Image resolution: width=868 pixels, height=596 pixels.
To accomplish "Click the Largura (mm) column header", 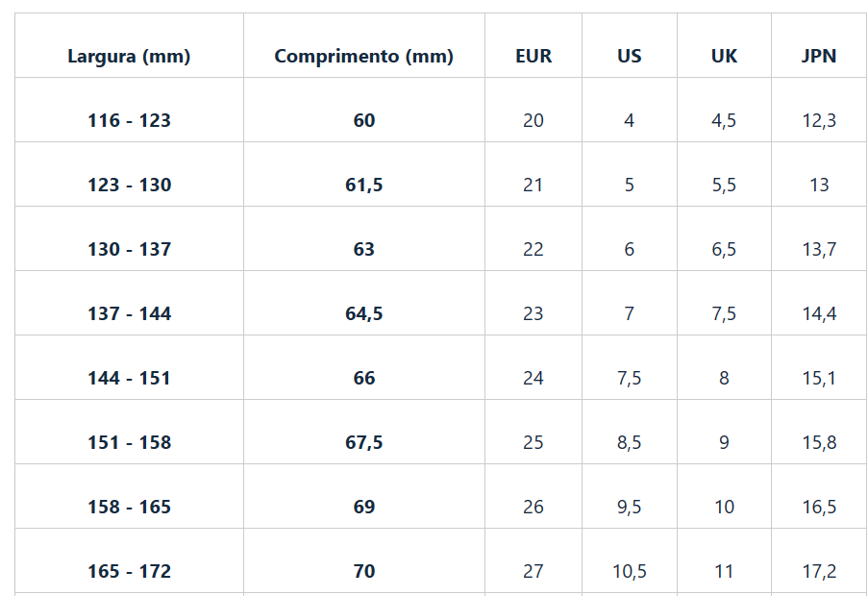I will coord(129,56).
